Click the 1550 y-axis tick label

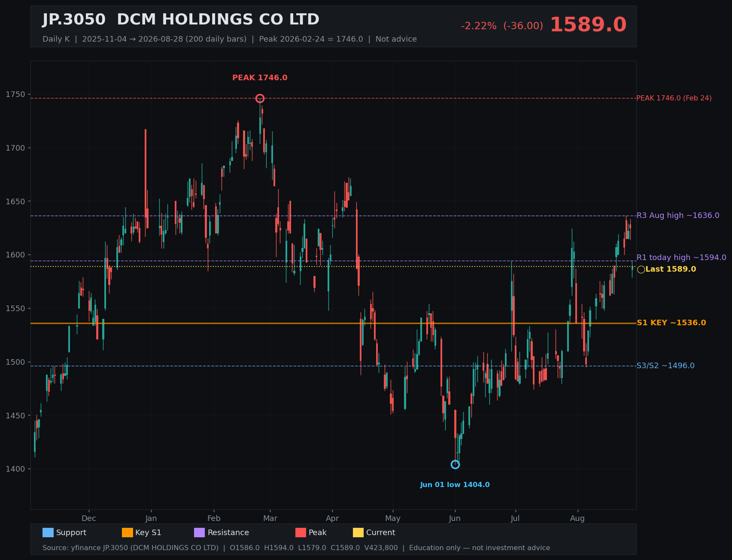15,309
